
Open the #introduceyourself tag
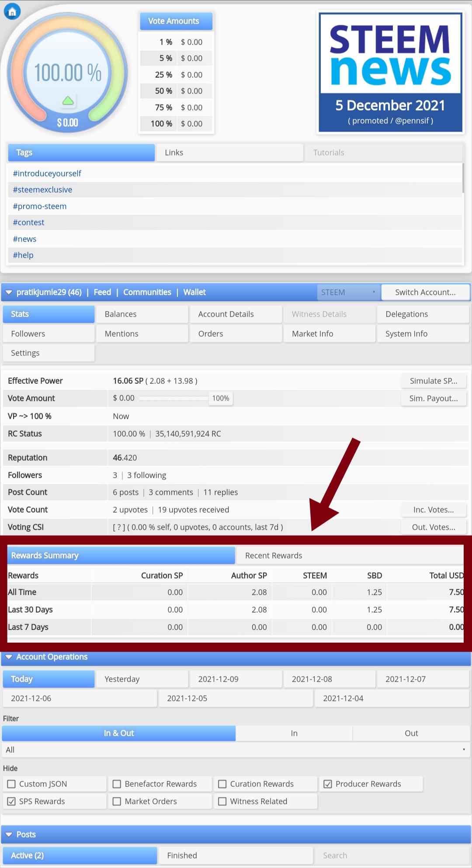coord(47,174)
